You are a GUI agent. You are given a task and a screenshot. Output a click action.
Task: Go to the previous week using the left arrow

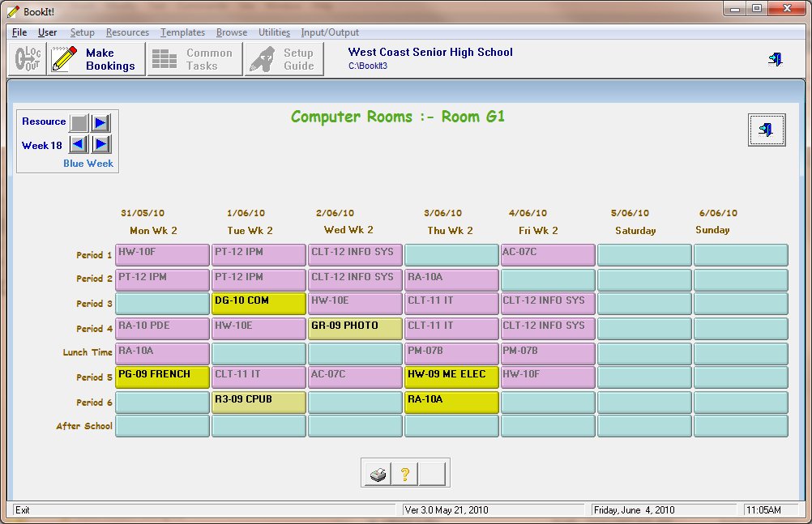(x=79, y=144)
